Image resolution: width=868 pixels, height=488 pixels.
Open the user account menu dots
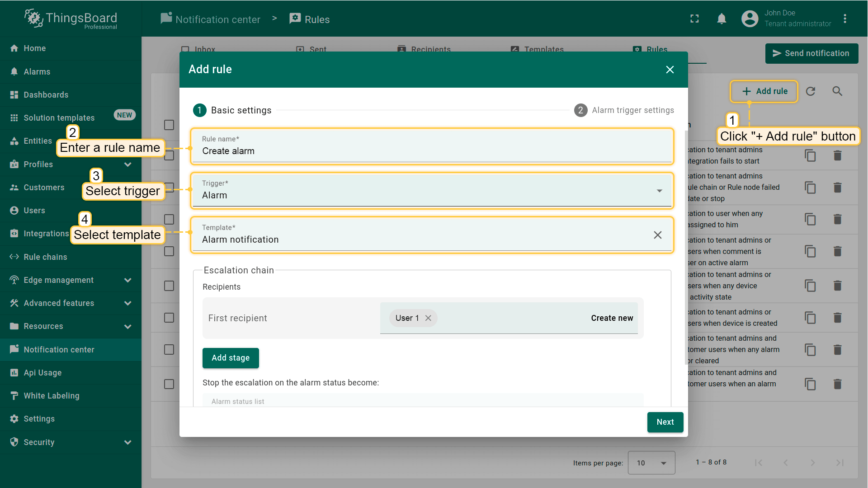(x=844, y=19)
